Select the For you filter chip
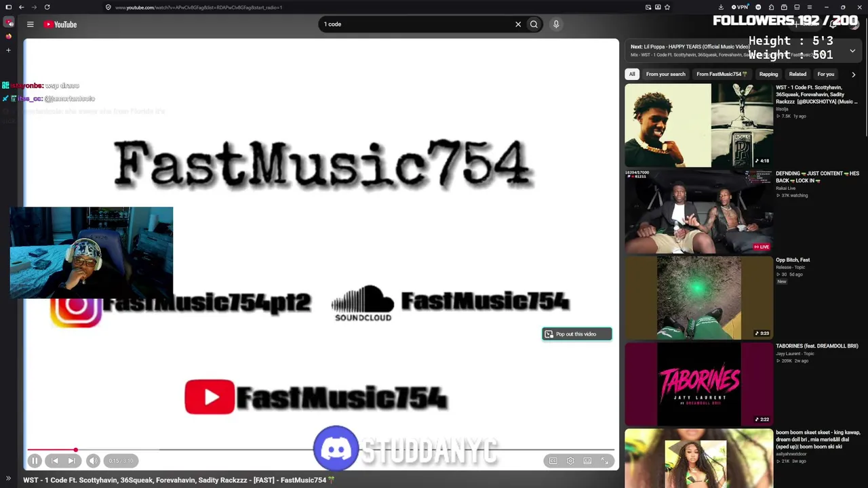Screen dimensions: 868x488 pyautogui.click(x=825, y=74)
